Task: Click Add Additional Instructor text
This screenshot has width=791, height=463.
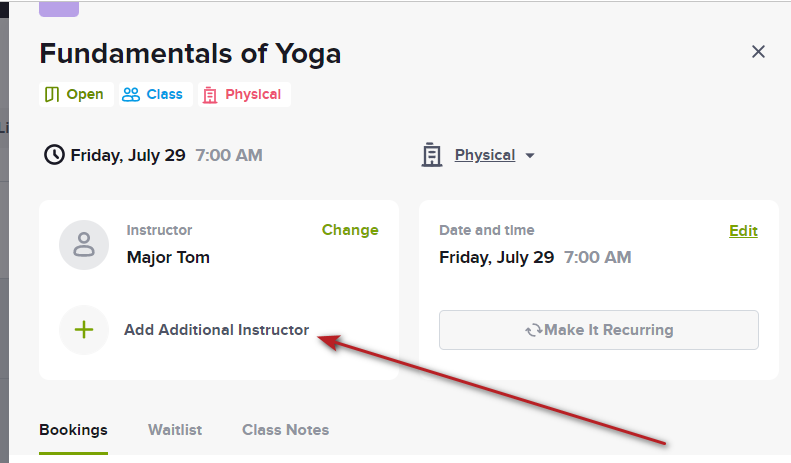Action: point(216,330)
